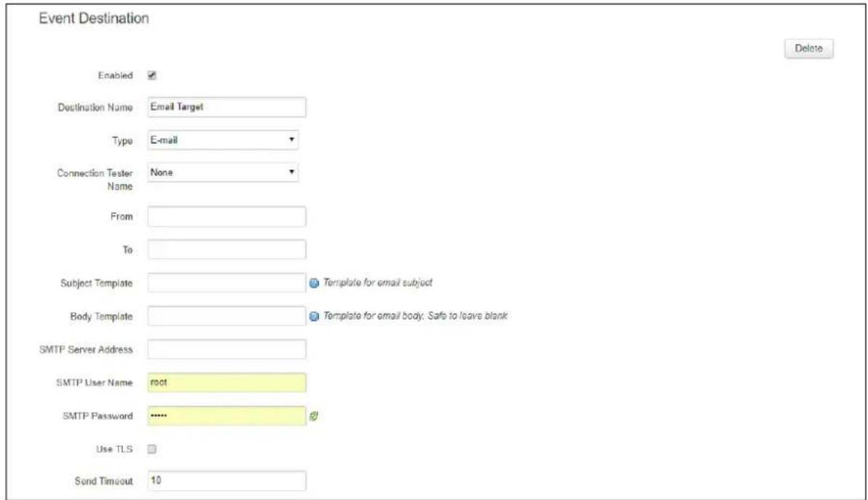
Task: Click the 'Enabled' label
Action: 115,75
